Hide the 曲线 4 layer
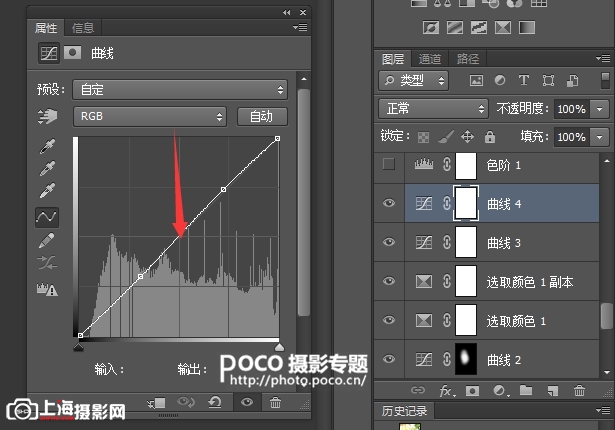The height and width of the screenshot is (430, 615). pos(389,203)
